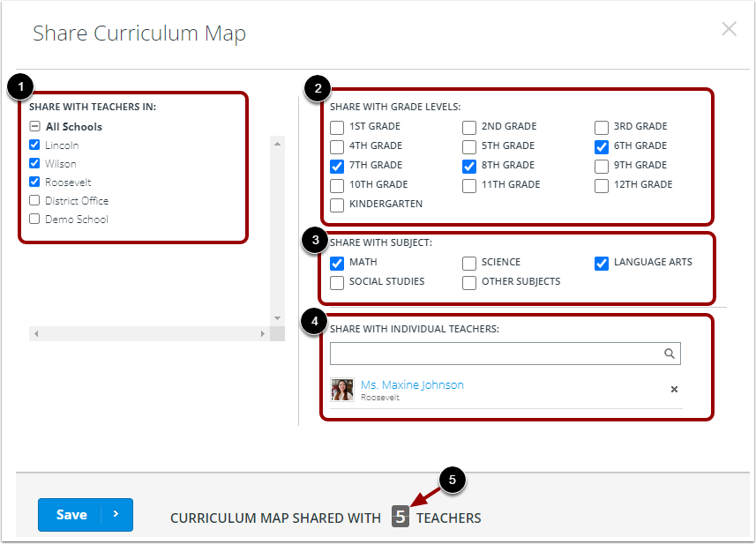The image size is (756, 544).
Task: Click the shared teachers count badge
Action: pyautogui.click(x=400, y=517)
